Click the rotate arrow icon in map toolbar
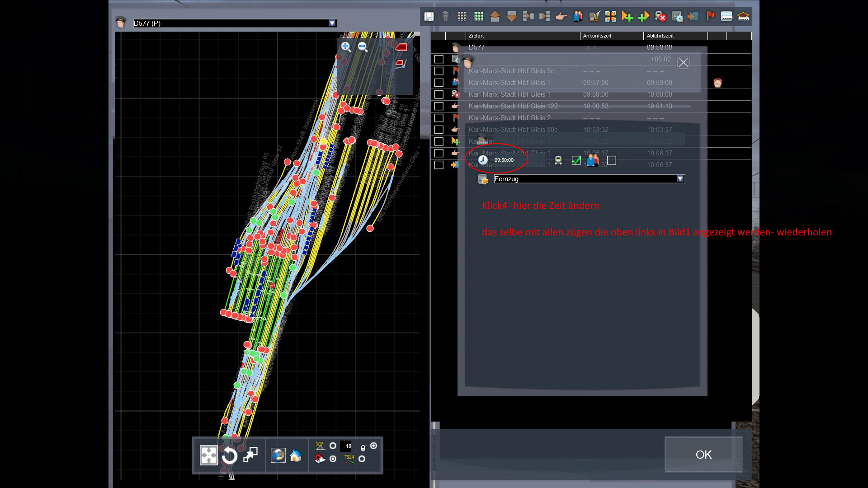 pyautogui.click(x=230, y=455)
